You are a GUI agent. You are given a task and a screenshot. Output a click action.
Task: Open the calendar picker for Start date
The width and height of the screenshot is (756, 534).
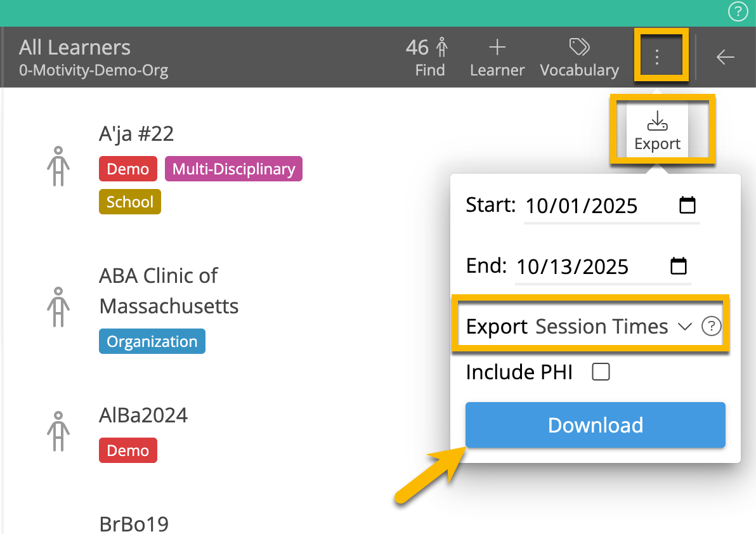688,204
